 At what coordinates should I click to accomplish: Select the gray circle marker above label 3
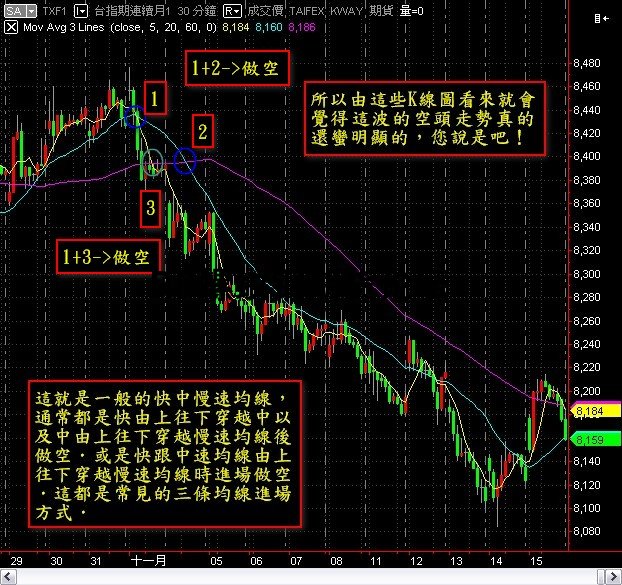[151, 162]
